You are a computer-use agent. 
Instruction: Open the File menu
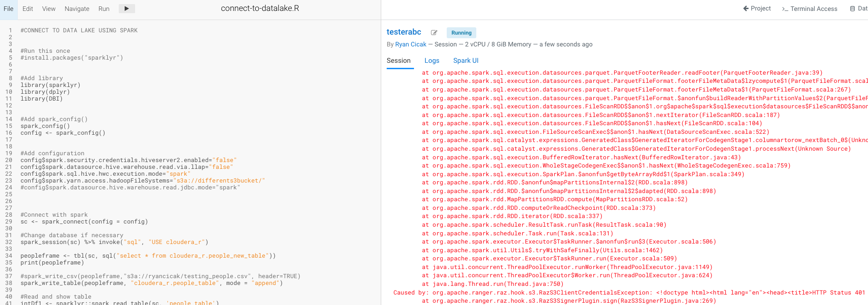coord(9,9)
